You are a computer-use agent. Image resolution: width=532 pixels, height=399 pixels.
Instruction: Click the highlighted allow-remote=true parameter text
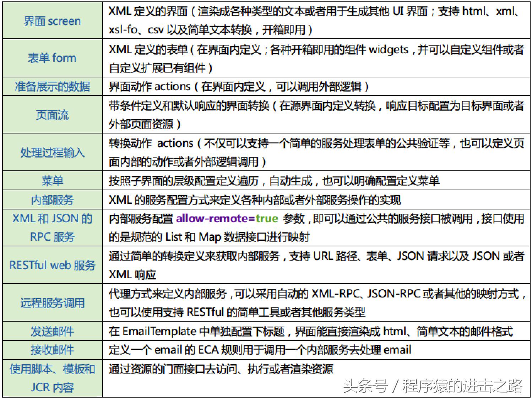click(227, 218)
